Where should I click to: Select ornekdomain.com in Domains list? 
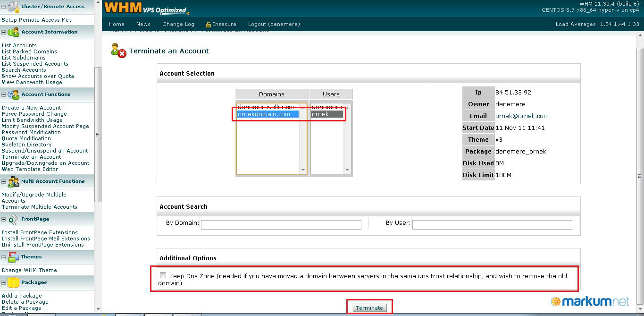click(268, 114)
